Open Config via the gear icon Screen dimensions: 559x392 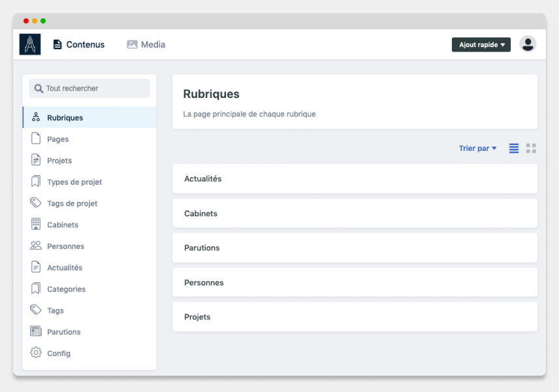click(36, 352)
